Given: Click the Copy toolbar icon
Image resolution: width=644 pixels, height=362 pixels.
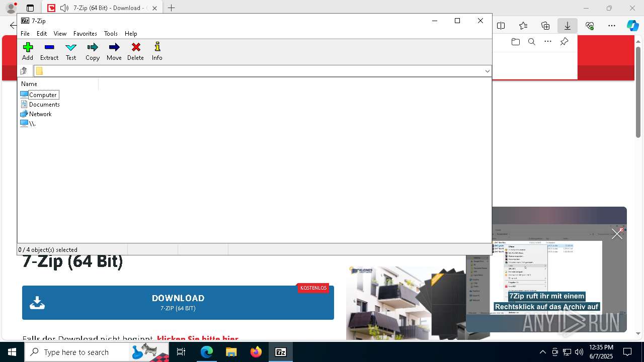Looking at the screenshot, I should click(93, 51).
